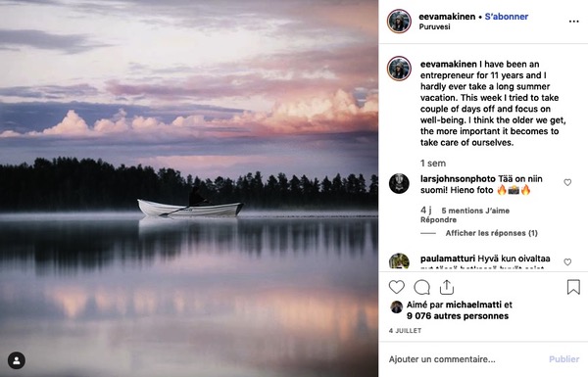Screen dimensions: 588x377
Task: Save the post with the bookmark icon
Action: pyautogui.click(x=573, y=287)
